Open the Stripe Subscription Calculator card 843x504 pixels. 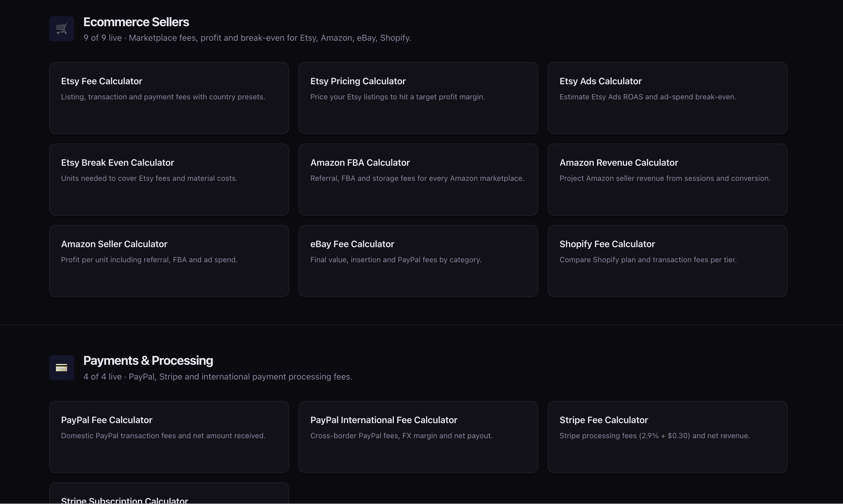click(x=169, y=493)
